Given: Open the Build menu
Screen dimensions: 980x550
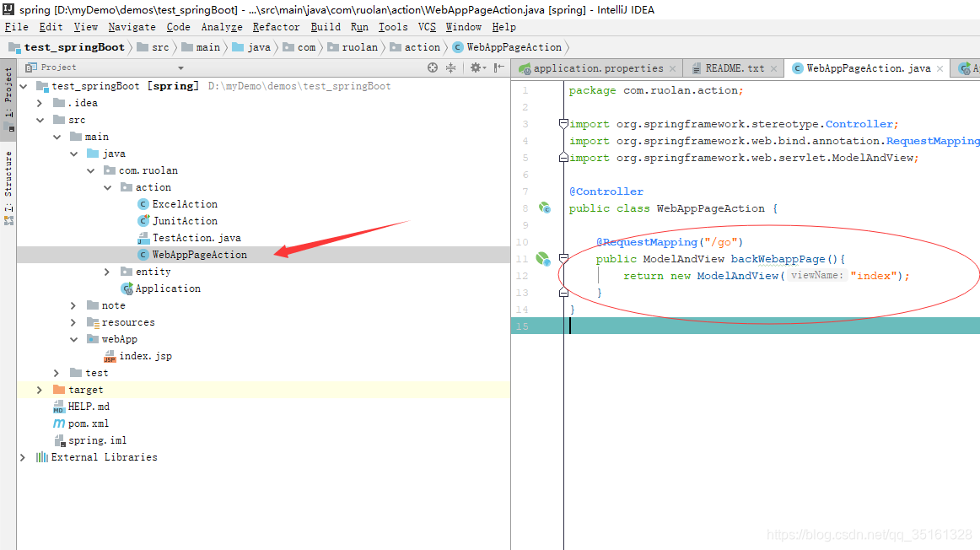Looking at the screenshot, I should 326,27.
